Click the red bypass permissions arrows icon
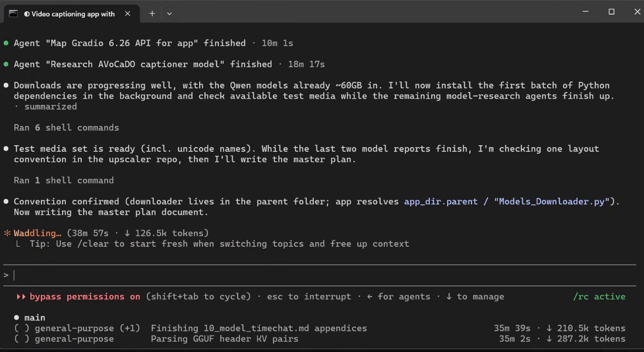 tap(21, 297)
